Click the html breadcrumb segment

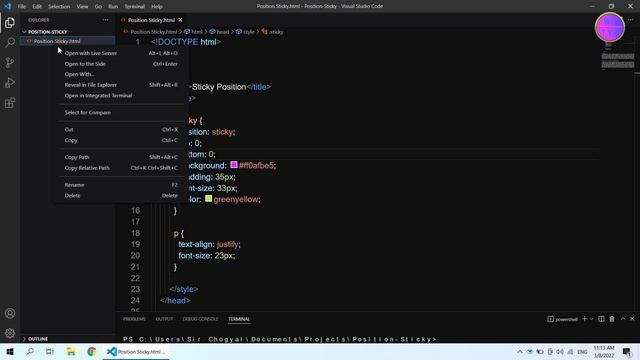coord(193,31)
